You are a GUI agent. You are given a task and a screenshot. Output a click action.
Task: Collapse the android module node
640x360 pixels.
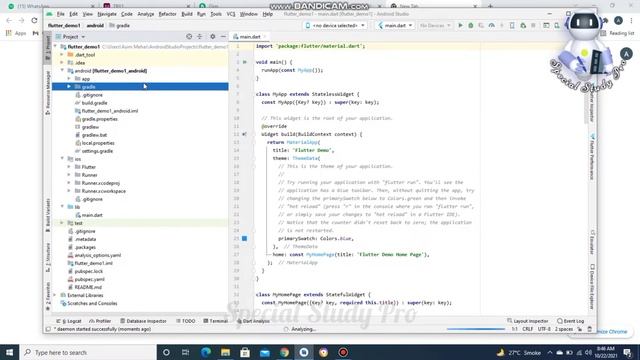62,71
